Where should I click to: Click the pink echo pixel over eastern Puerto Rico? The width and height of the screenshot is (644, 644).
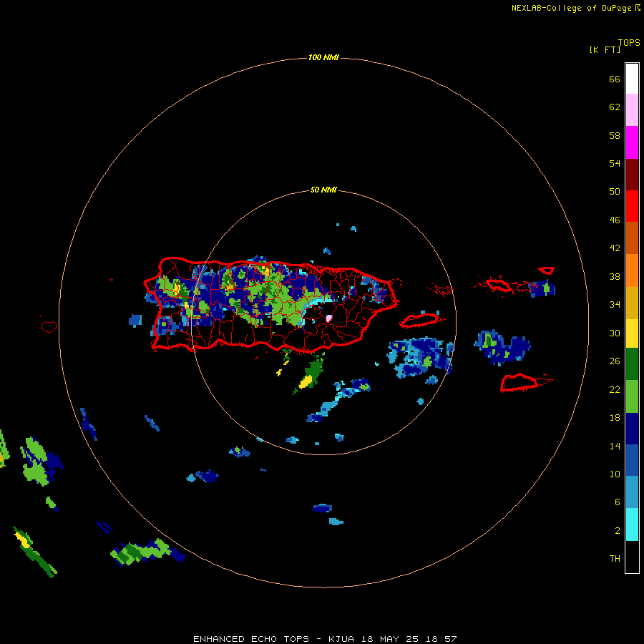coord(328,318)
